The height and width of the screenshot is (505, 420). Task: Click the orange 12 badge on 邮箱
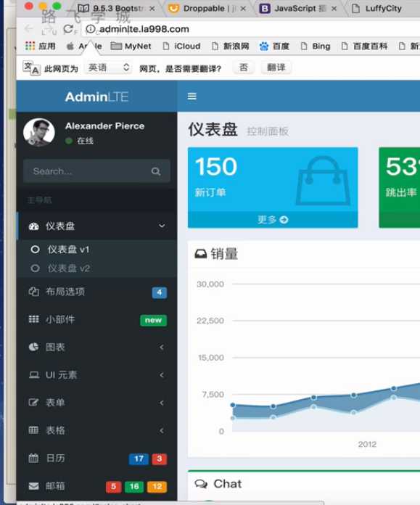pyautogui.click(x=157, y=487)
